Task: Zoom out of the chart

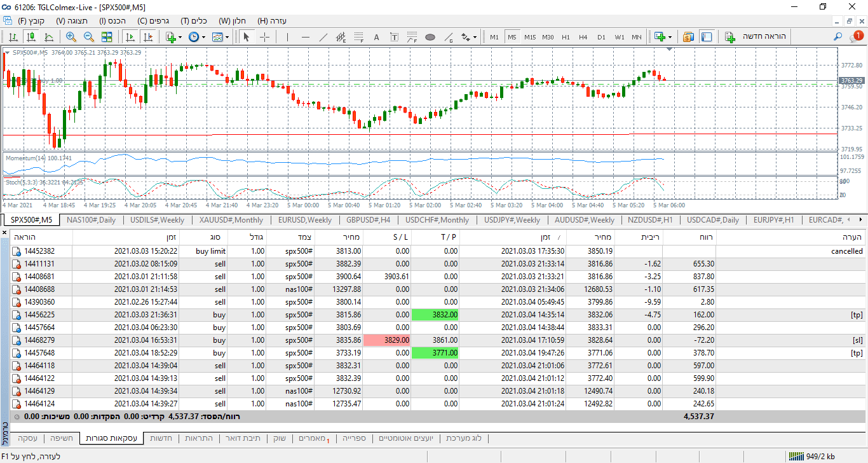Action: [x=89, y=37]
